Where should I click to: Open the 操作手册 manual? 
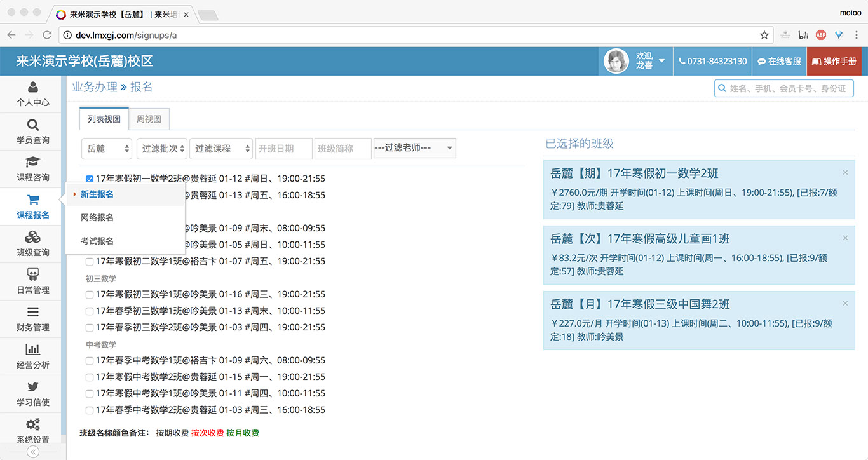point(834,62)
